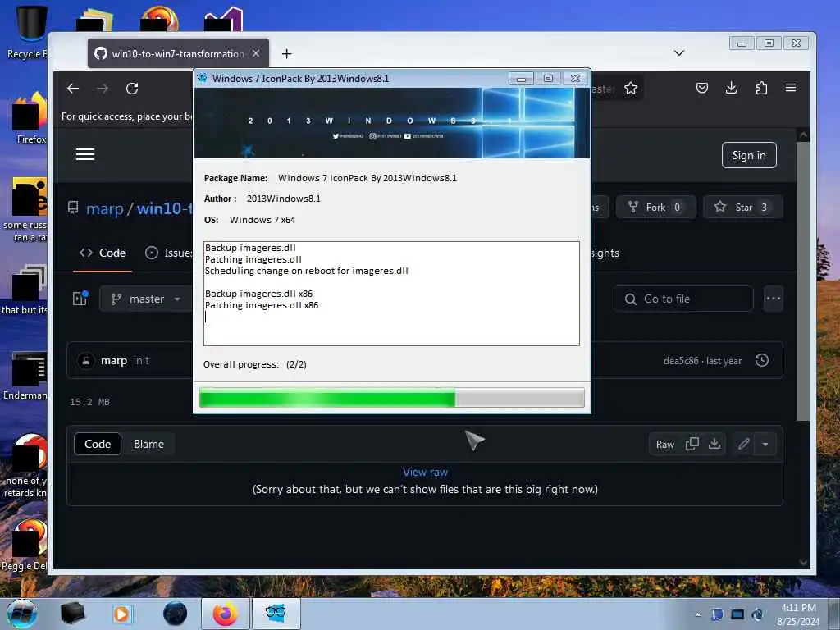This screenshot has width=840, height=630.
Task: Expand file tree side panel icon
Action: click(x=80, y=299)
